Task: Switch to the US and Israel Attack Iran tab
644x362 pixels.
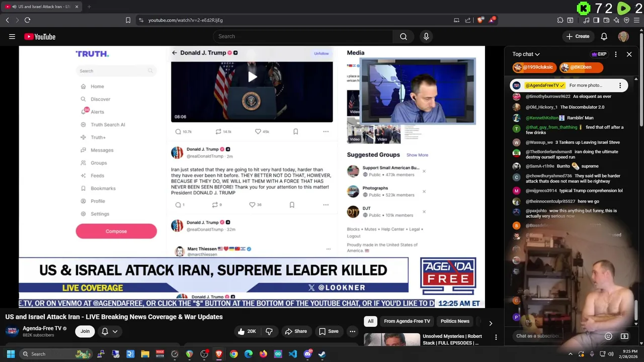Action: 41,7
